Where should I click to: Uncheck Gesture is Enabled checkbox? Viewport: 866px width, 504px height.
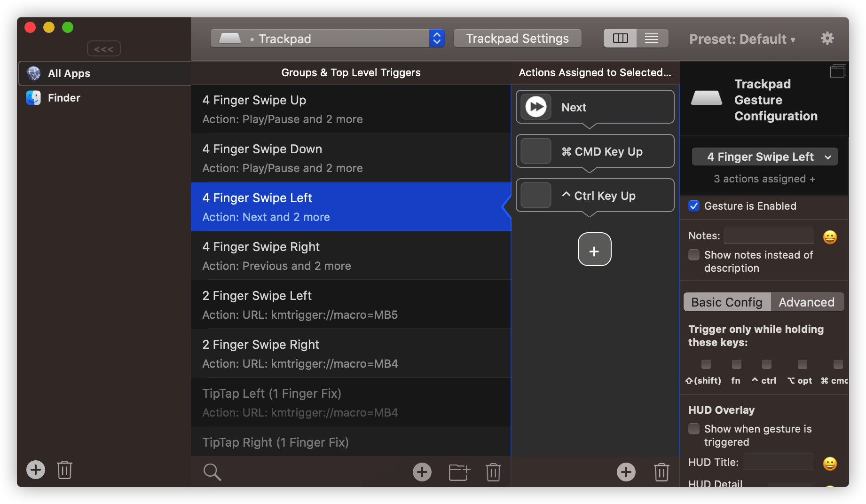click(694, 206)
